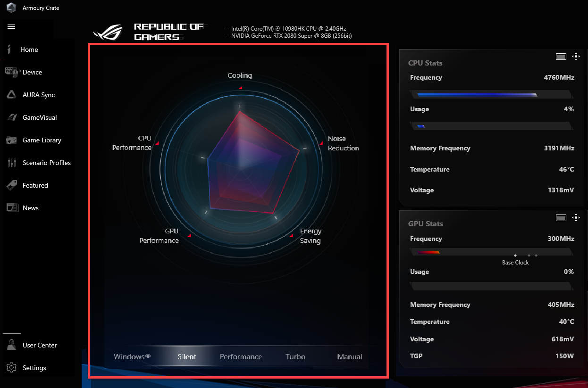This screenshot has width=588, height=388.
Task: Click the 300MHz GPU frequency value
Action: pos(561,239)
